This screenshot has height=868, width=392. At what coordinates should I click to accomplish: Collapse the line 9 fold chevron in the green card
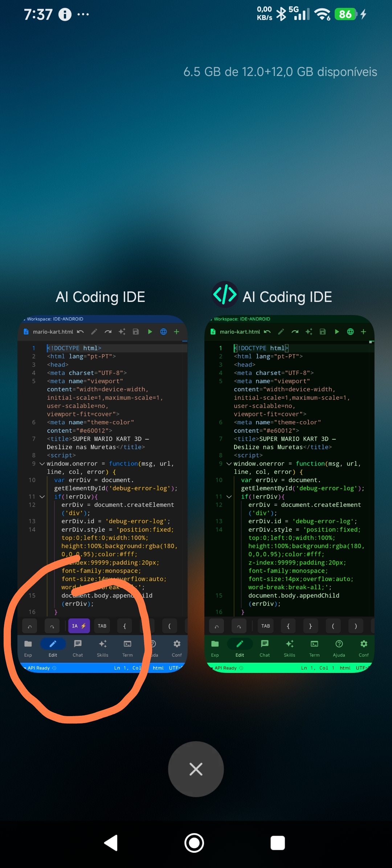(229, 464)
